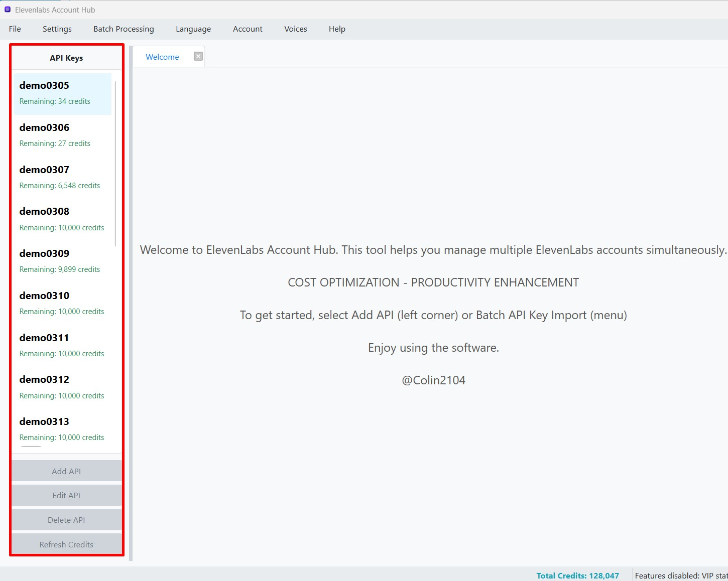This screenshot has width=728, height=581.
Task: Click the Total Credits: 128,047 status
Action: pos(577,575)
